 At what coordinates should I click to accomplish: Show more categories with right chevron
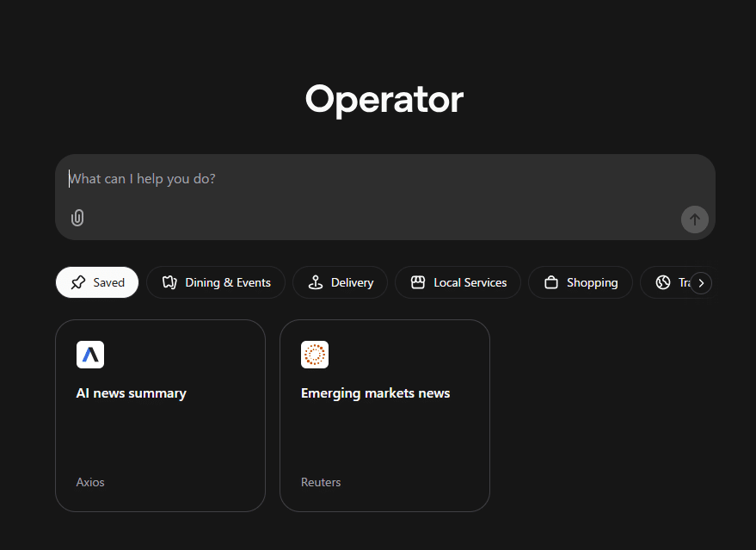tap(701, 283)
